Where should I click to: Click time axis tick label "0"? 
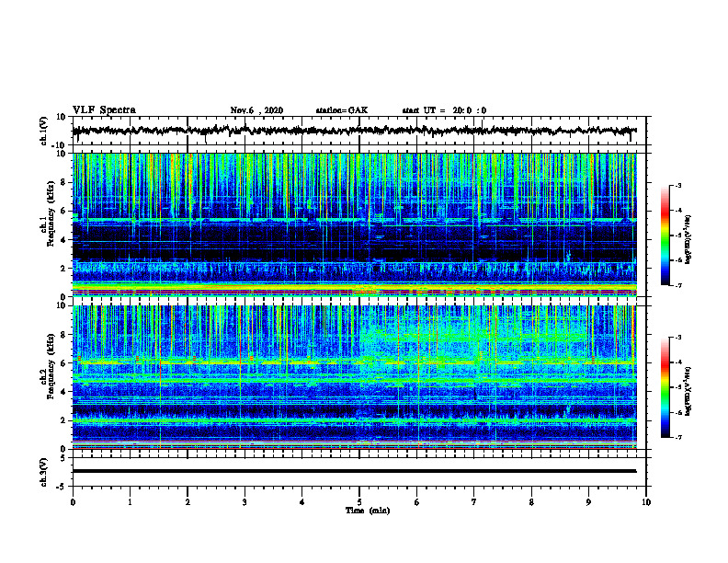73,502
